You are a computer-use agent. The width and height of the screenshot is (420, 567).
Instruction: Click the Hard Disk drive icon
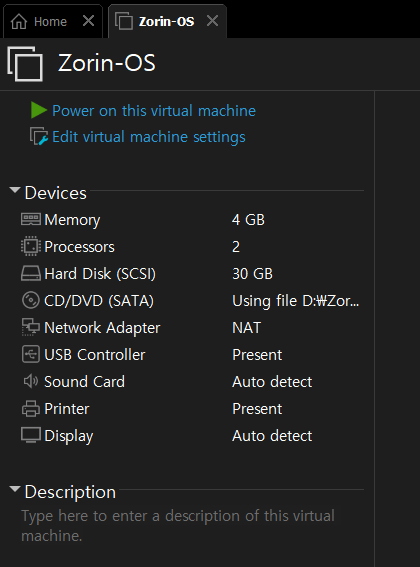31,273
